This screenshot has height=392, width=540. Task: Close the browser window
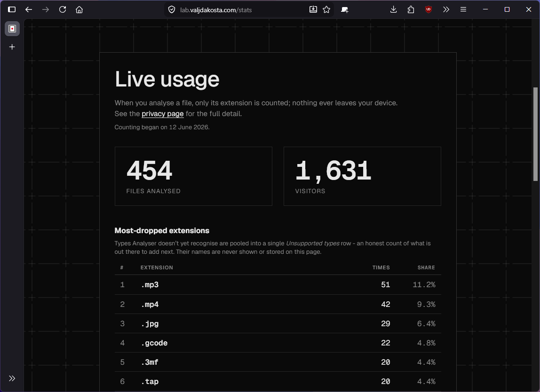529,10
